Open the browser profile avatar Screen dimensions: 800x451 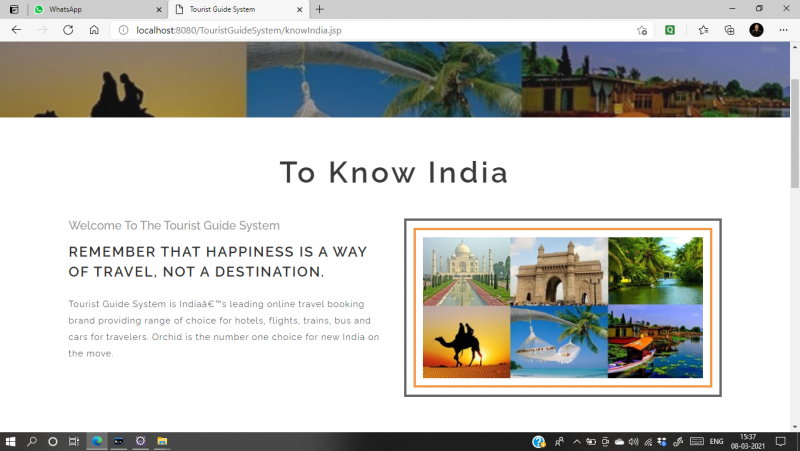click(x=756, y=30)
